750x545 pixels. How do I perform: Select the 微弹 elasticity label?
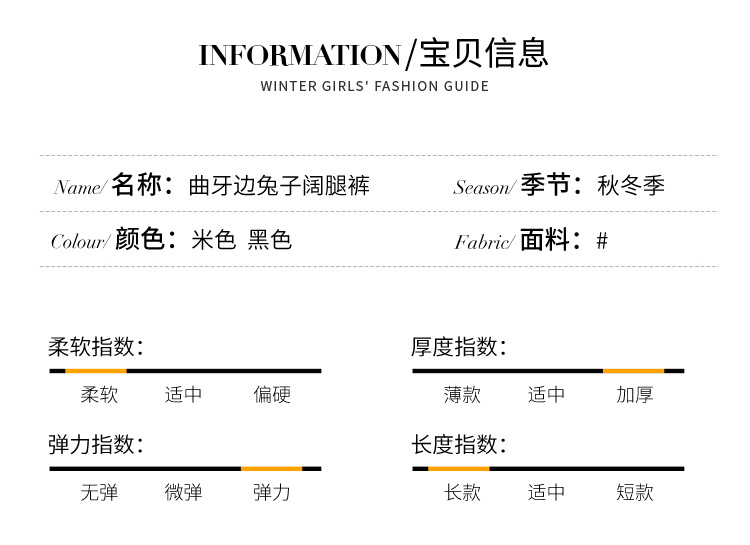click(184, 492)
